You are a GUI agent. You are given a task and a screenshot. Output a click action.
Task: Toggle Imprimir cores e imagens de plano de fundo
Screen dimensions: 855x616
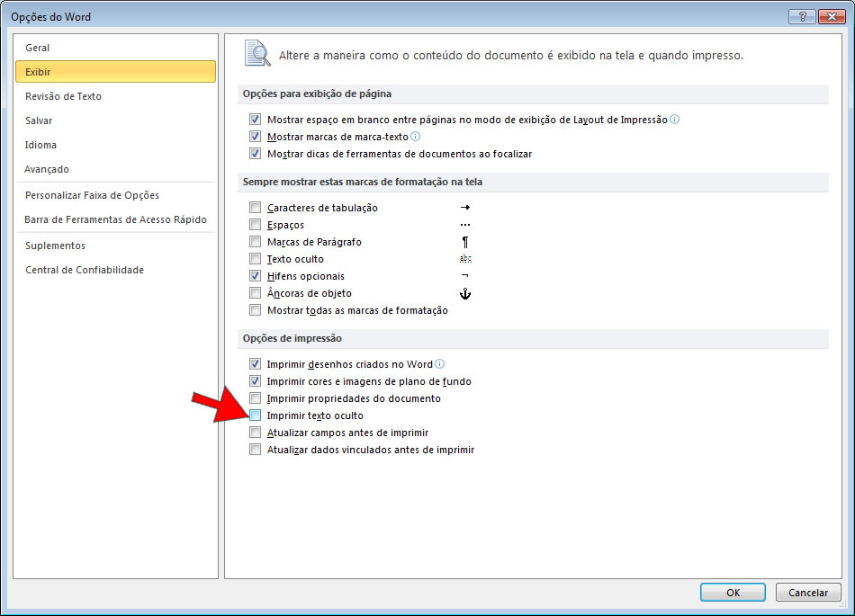click(255, 380)
